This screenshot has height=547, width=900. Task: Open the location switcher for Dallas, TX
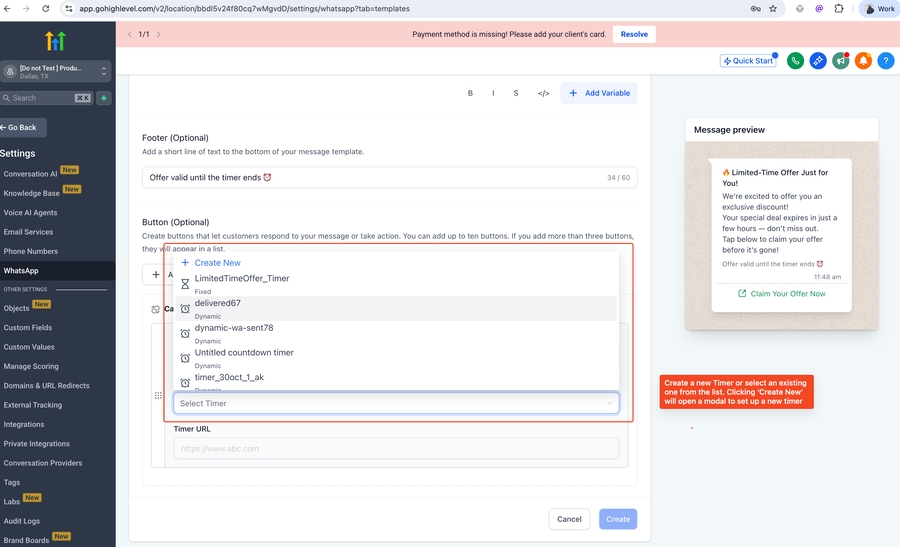(x=56, y=71)
